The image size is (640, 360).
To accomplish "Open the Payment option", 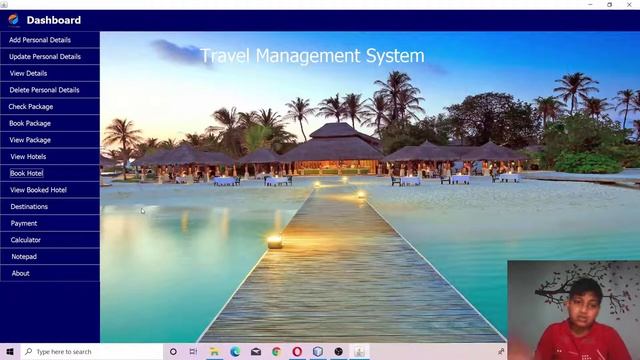I will (x=50, y=224).
